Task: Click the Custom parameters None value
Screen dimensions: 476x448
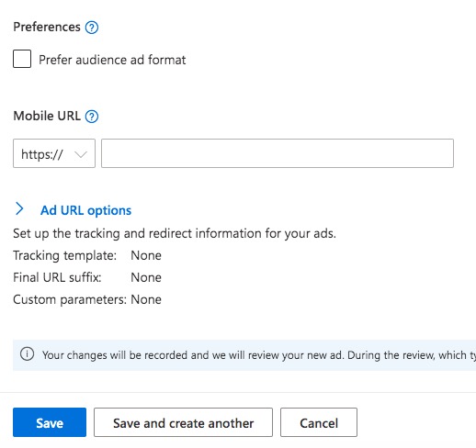Action: pos(146,299)
